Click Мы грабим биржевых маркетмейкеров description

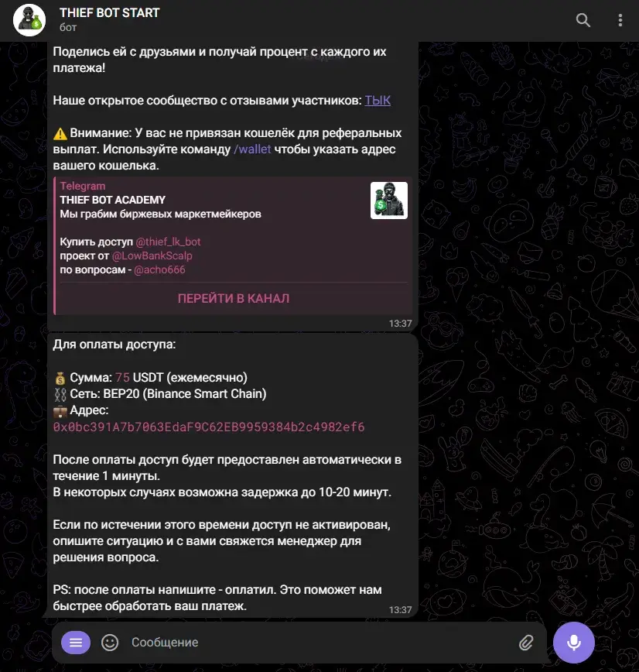pyautogui.click(x=160, y=214)
